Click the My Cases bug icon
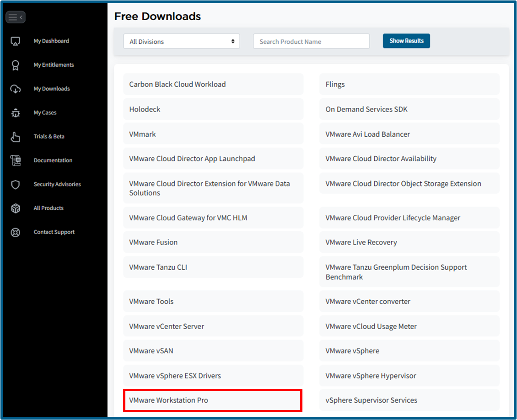517x420 pixels. (16, 113)
